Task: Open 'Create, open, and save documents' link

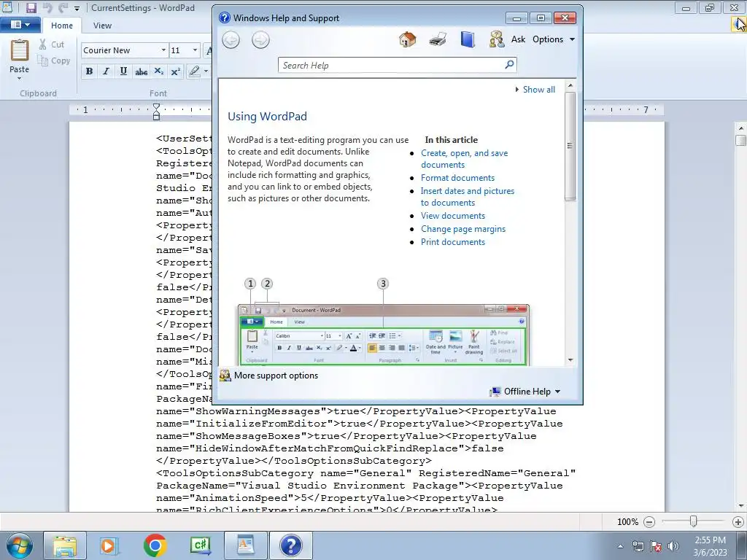Action: point(465,159)
